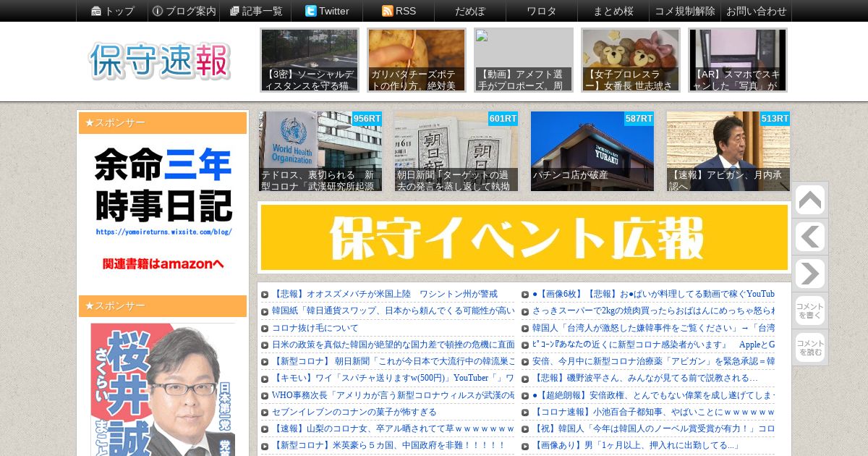Image resolution: width=868 pixels, height=456 pixels.
Task: Open link WHO事務次長「アメリカが言う
Action: coord(393,395)
